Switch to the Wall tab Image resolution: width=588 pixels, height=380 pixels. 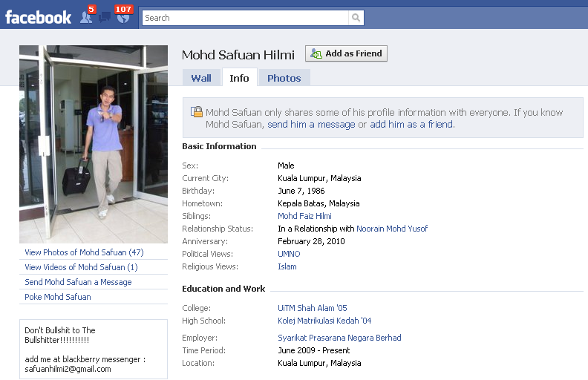click(x=201, y=78)
